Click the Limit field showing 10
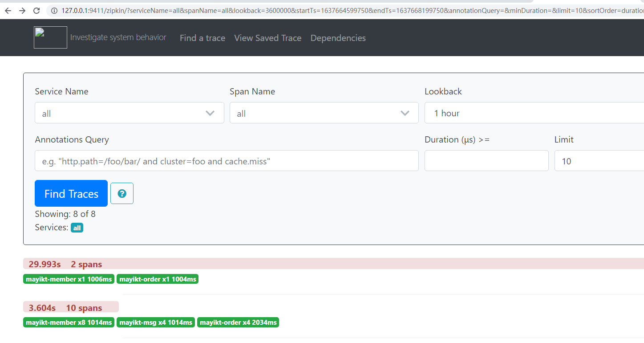This screenshot has height=343, width=644. (599, 161)
